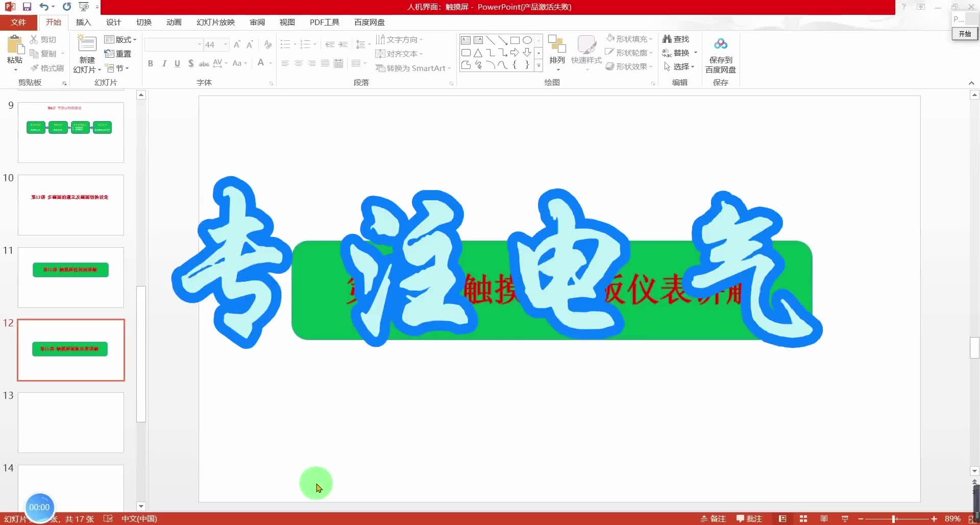The height and width of the screenshot is (525, 980).
Task: Cut selection with 剪切
Action: [43, 39]
